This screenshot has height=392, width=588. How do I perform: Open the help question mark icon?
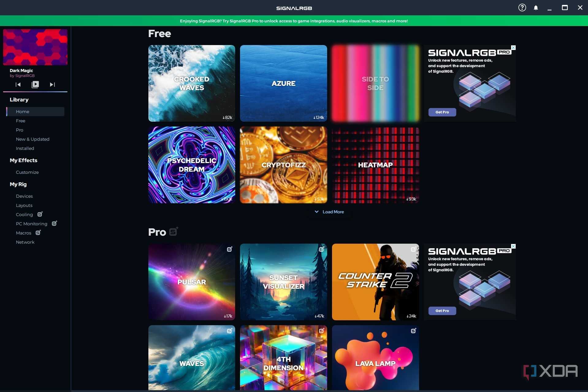pyautogui.click(x=522, y=8)
